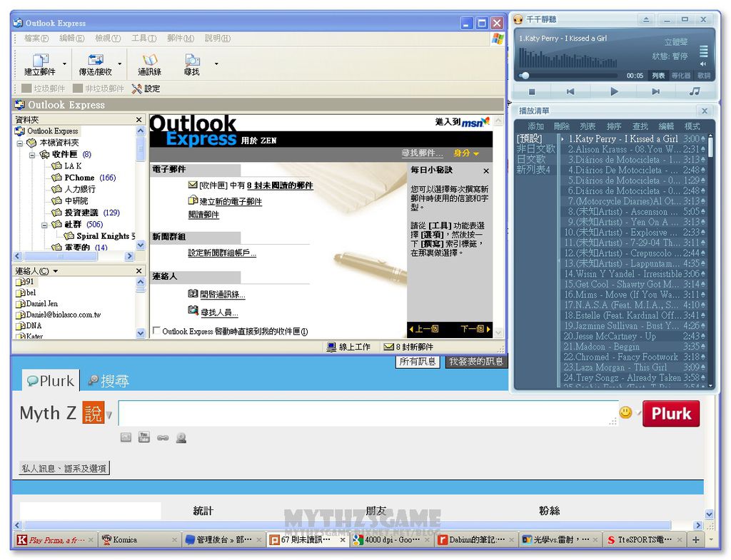Click 上一個 previous tip button
Viewport: 731px width, 560px height.
(424, 329)
